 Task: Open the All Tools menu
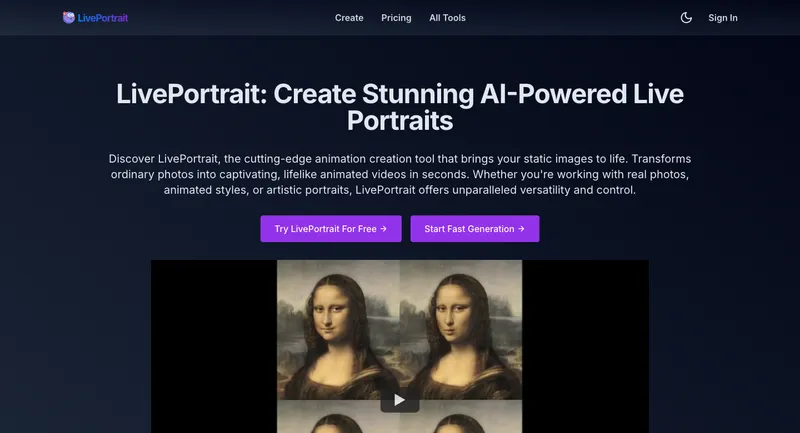(447, 18)
